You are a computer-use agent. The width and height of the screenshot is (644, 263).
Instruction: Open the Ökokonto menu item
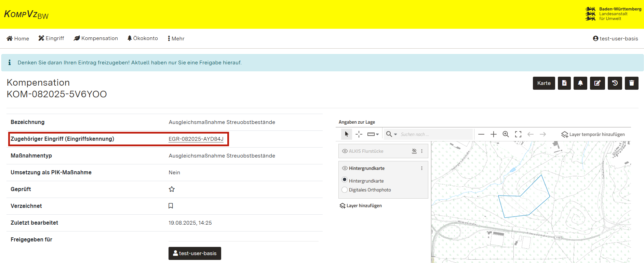pyautogui.click(x=143, y=38)
